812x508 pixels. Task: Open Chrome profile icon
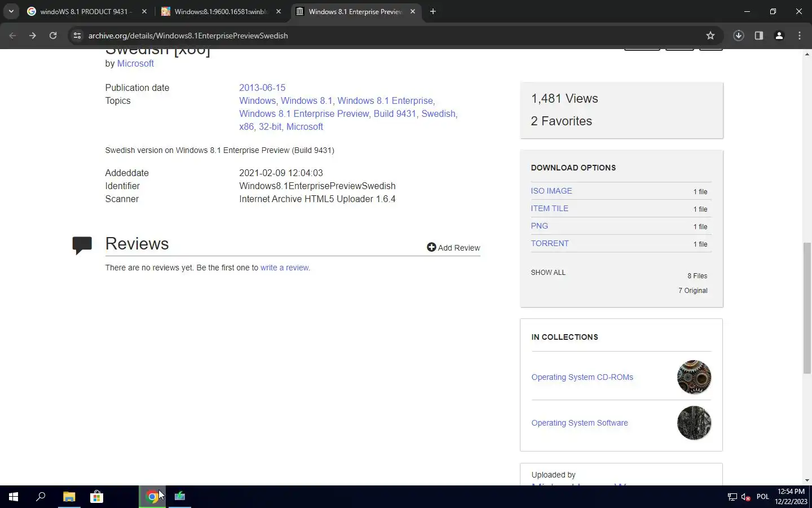pyautogui.click(x=779, y=36)
